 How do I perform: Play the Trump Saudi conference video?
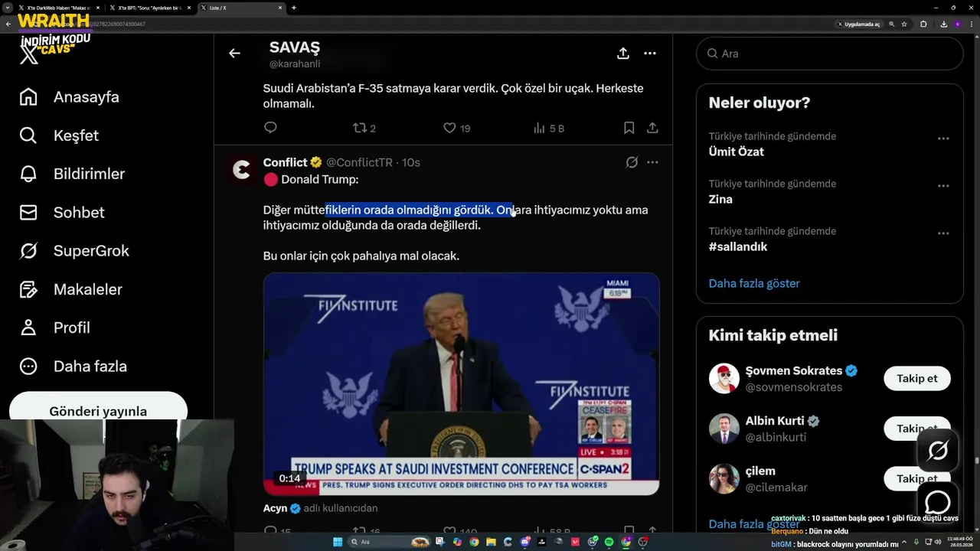pos(461,383)
